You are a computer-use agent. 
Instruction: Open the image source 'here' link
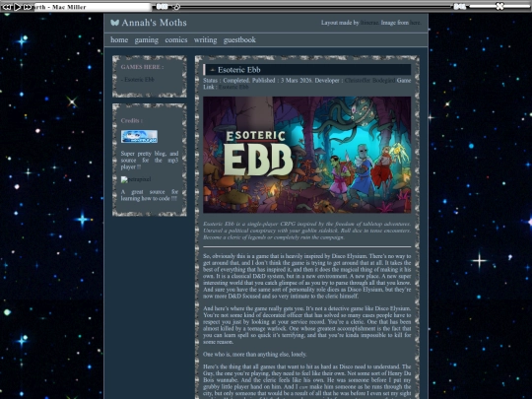(415, 23)
